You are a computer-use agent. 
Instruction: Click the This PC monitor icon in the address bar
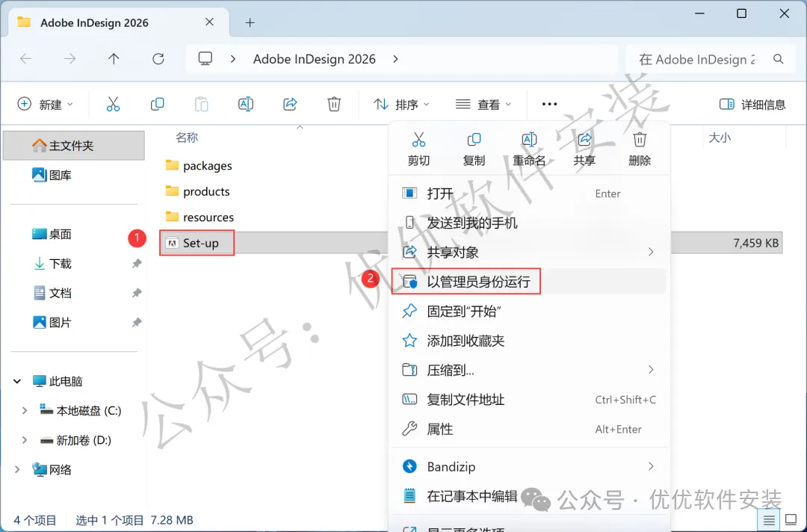click(x=205, y=58)
